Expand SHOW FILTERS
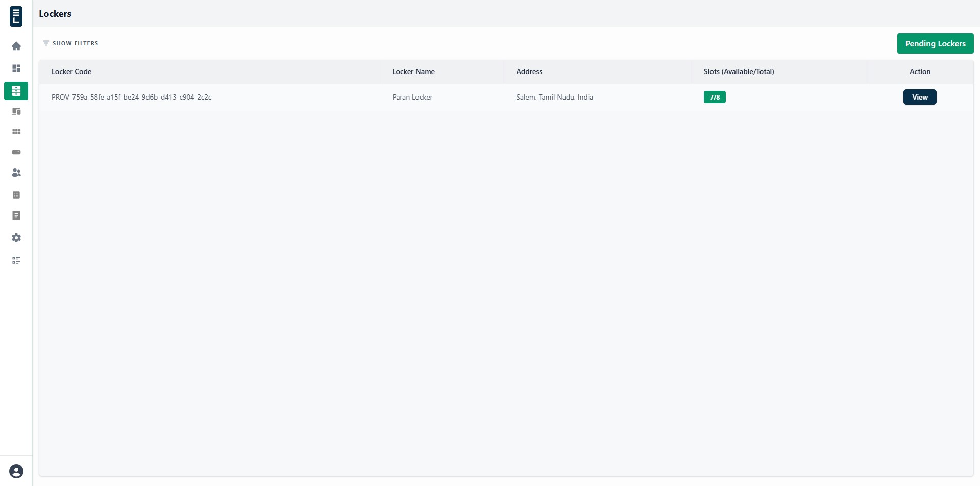 tap(70, 43)
